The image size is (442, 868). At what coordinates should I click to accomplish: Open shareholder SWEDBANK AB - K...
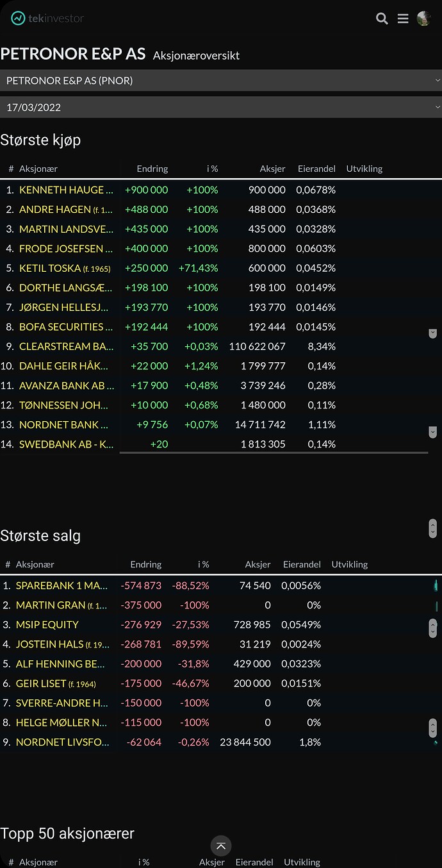(x=66, y=444)
